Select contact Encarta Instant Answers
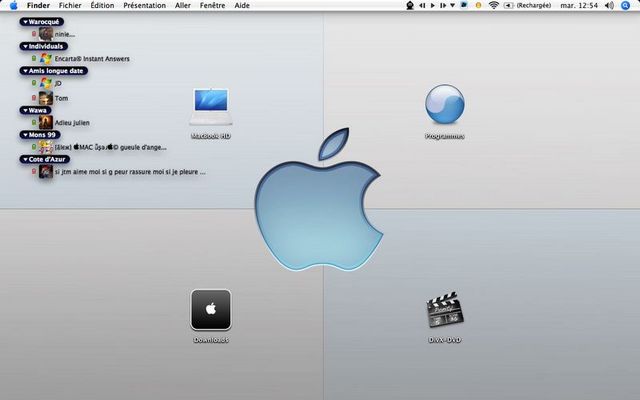This screenshot has height=400, width=640. point(92,59)
